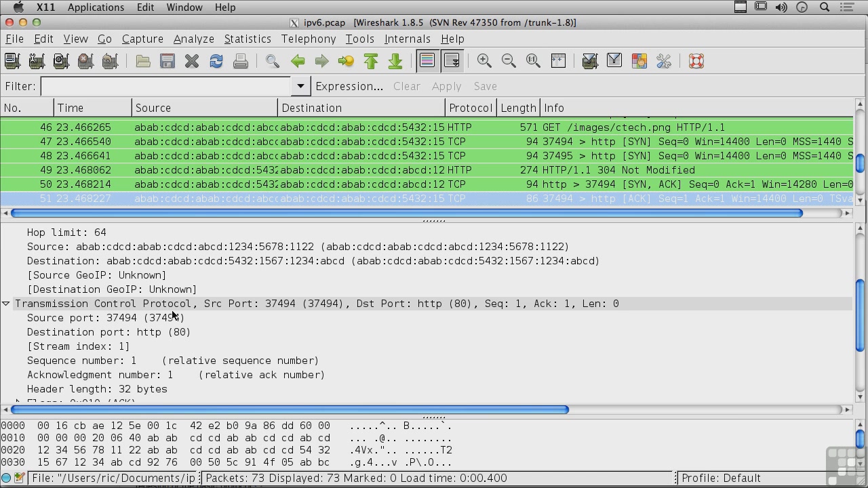Open the File menu
Viewport: 868px width, 488px height.
(x=14, y=39)
